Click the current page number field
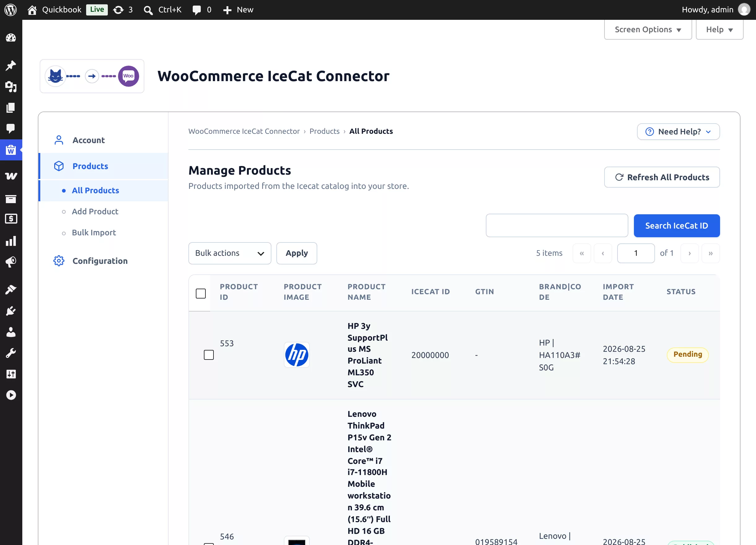756x545 pixels. point(636,253)
